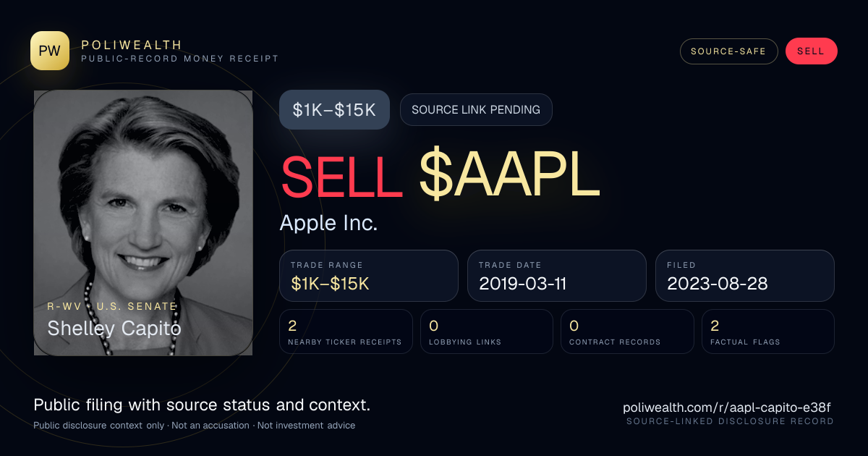The width and height of the screenshot is (868, 456).
Task: Open the Poliwealth brand title
Action: click(132, 45)
